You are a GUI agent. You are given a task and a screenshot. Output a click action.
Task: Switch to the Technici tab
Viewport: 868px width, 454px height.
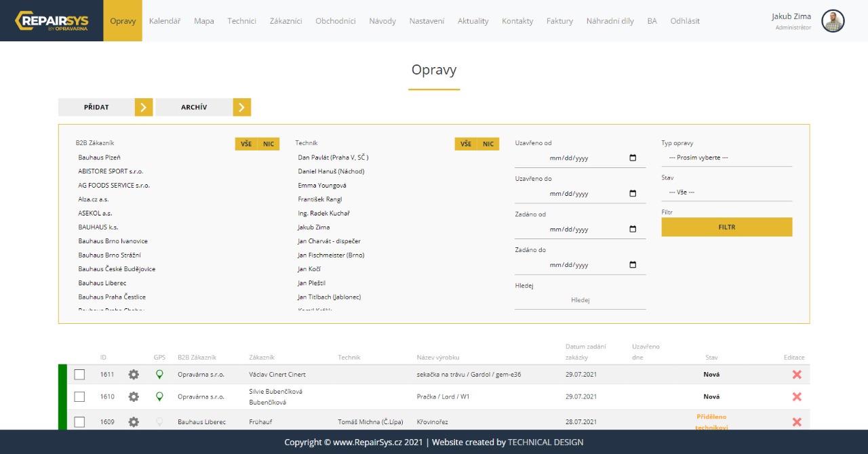tap(242, 21)
